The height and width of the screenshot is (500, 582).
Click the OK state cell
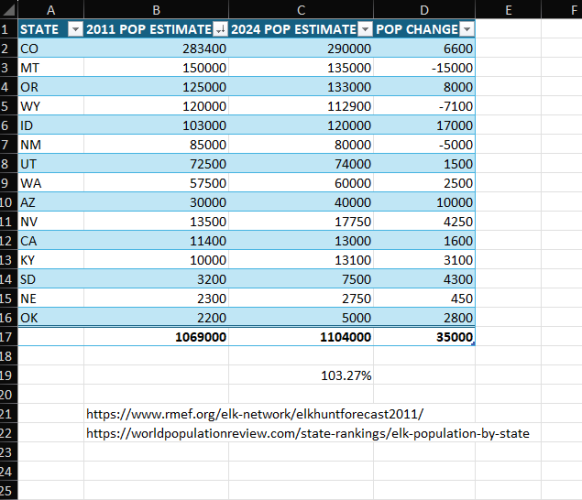51,318
